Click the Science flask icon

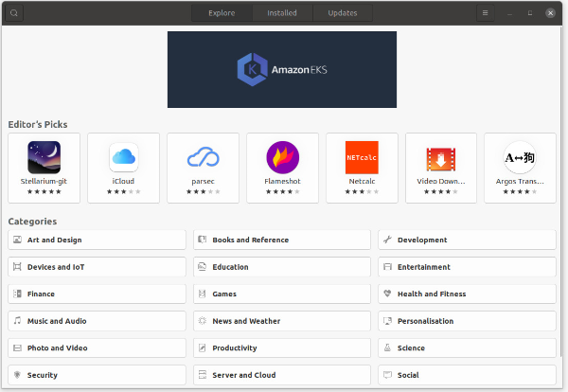click(387, 347)
